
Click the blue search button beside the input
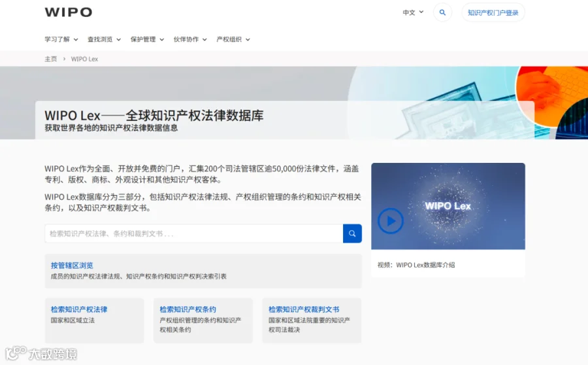352,234
